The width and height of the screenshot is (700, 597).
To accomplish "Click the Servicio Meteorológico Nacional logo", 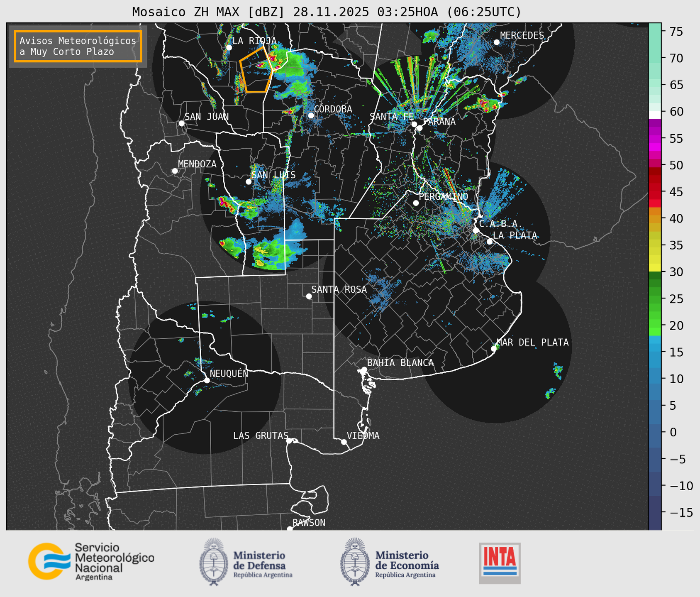I will [91, 561].
